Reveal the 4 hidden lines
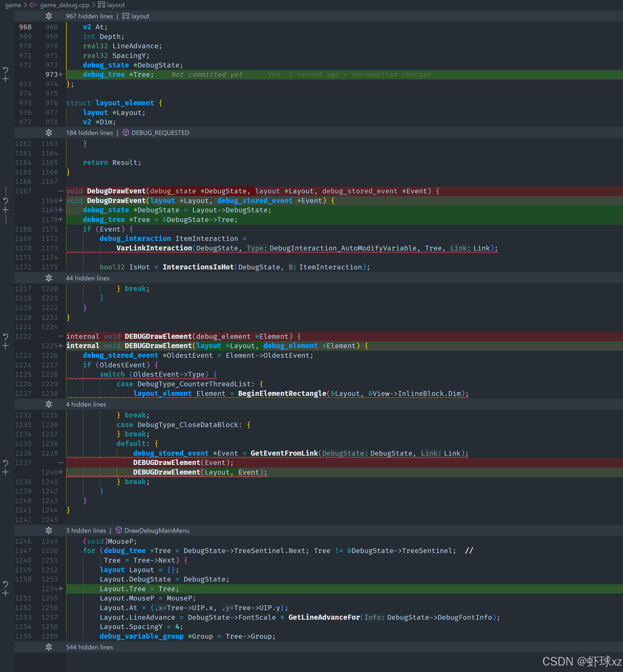The image size is (623, 672). click(49, 404)
